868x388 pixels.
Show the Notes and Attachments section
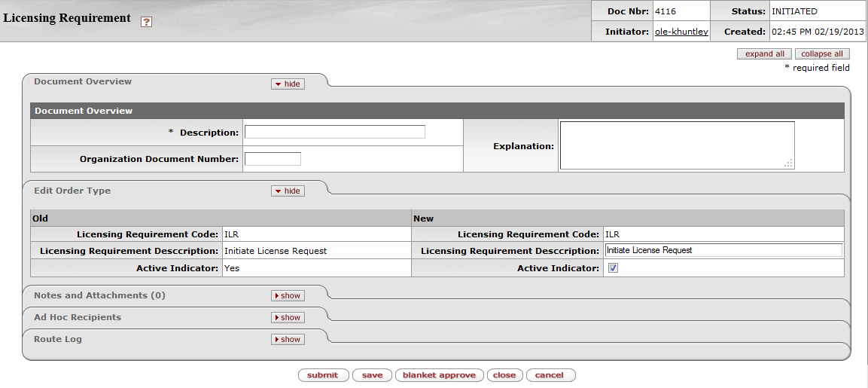click(288, 296)
